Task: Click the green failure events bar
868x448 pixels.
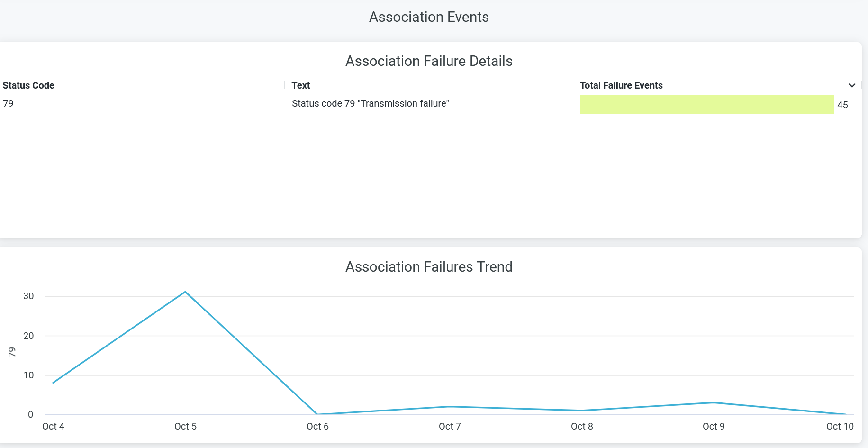Action: [x=707, y=104]
